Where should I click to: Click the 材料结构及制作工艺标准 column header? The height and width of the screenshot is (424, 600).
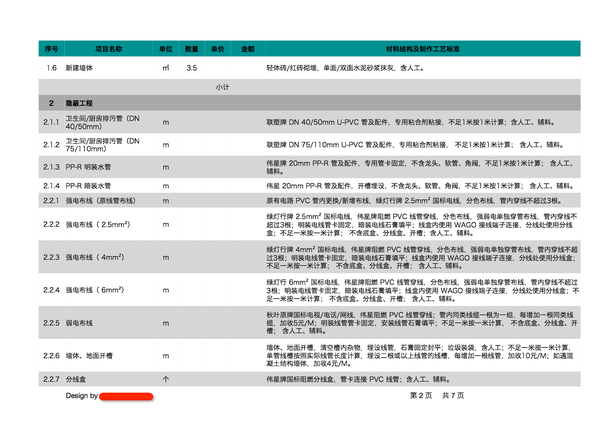tap(423, 49)
